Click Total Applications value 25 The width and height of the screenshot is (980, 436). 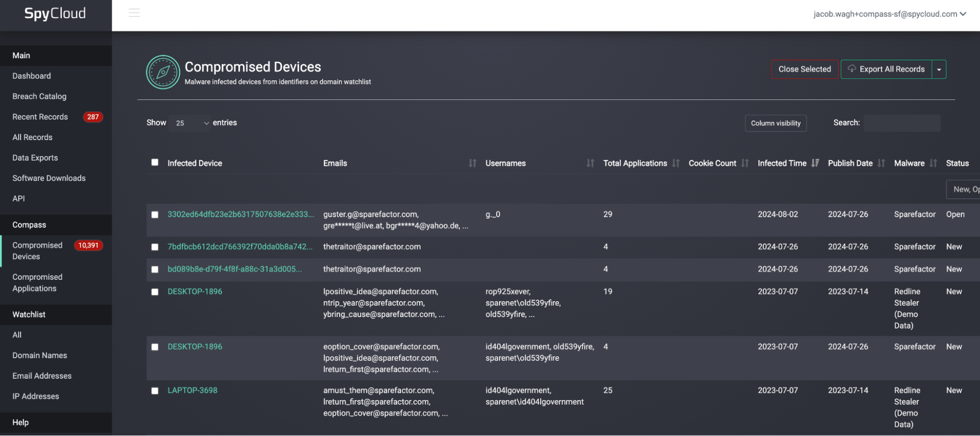point(607,391)
